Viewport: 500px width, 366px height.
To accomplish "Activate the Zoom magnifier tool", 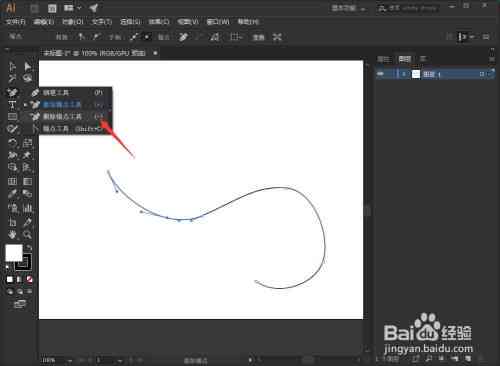I will click(27, 235).
